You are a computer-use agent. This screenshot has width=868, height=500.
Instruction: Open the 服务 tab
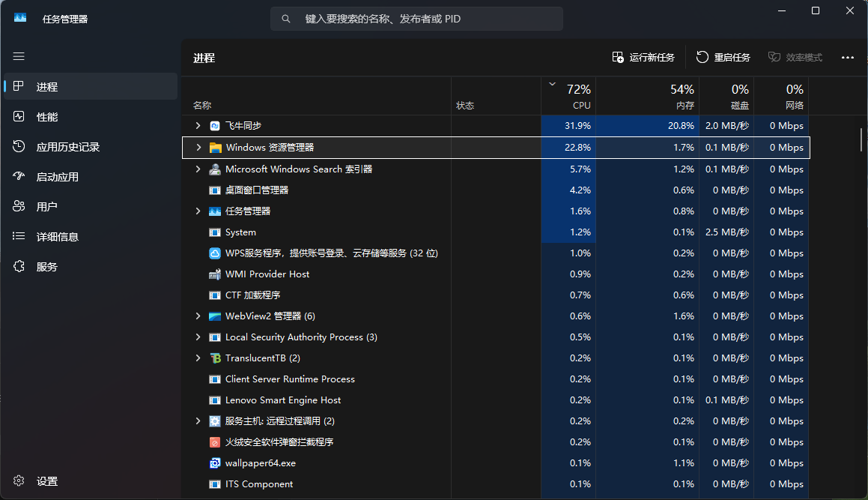point(91,266)
